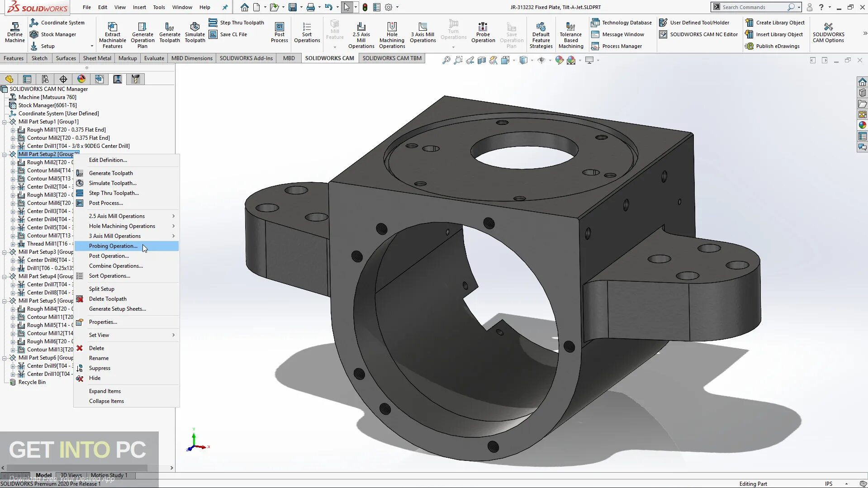Open the File menu
The image size is (868, 488).
click(87, 7)
